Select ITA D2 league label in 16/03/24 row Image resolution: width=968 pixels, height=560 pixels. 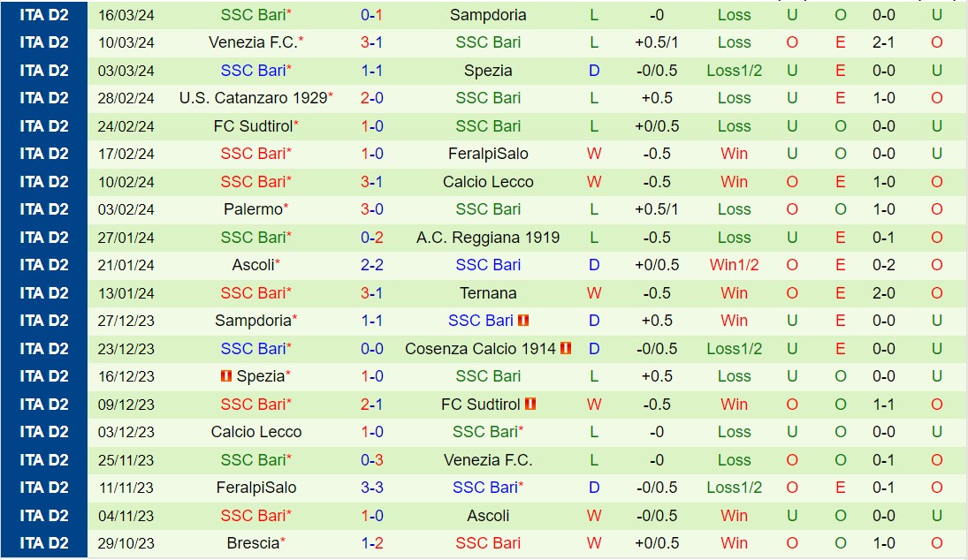[44, 15]
